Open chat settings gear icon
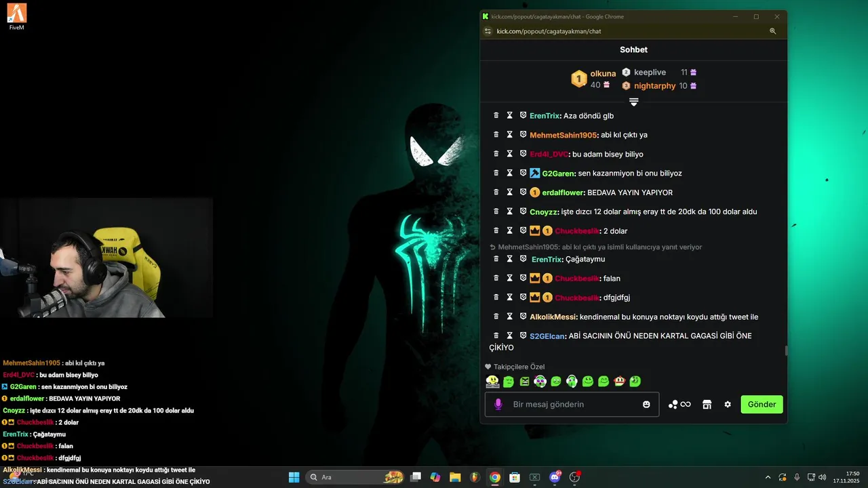868x488 pixels. coord(728,404)
